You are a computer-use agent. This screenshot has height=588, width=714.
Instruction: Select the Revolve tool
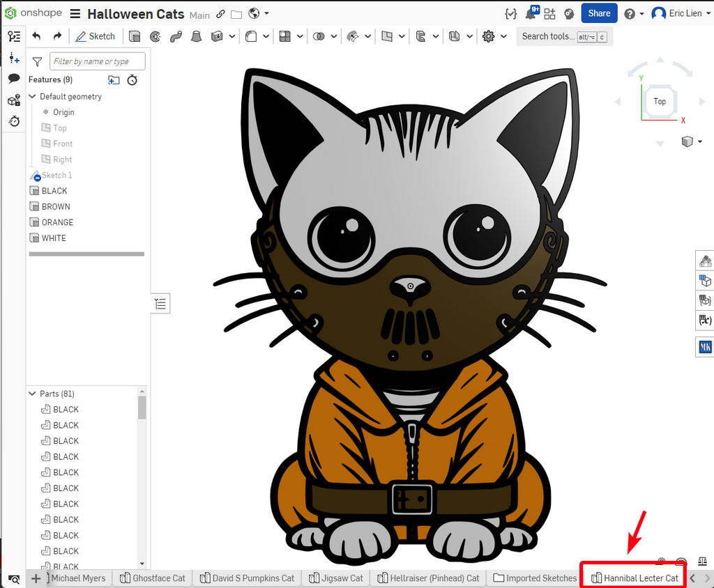(155, 36)
